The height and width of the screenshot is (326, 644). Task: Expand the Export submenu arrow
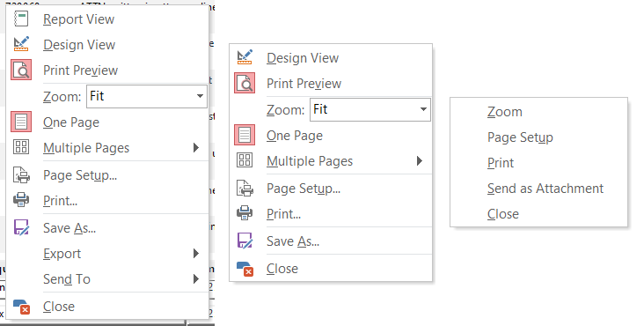(196, 254)
